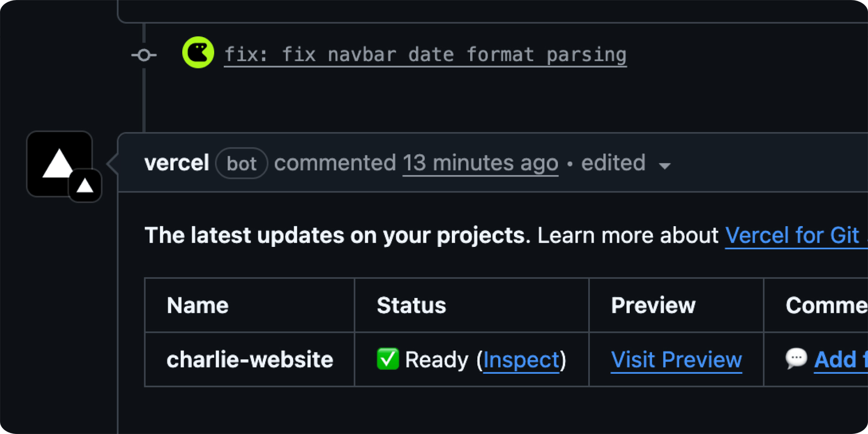Expand the 'edited' history dropdown
The width and height of the screenshot is (868, 434).
pyautogui.click(x=613, y=163)
